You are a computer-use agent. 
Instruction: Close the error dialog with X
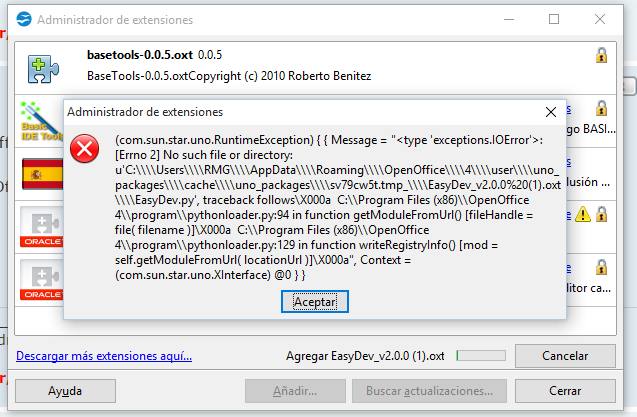tap(551, 112)
